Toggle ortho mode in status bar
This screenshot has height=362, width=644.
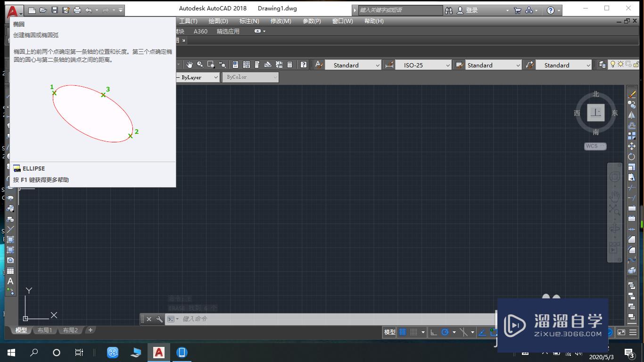click(x=434, y=332)
